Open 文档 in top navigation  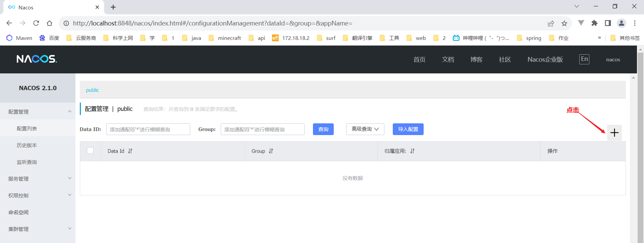pyautogui.click(x=448, y=59)
